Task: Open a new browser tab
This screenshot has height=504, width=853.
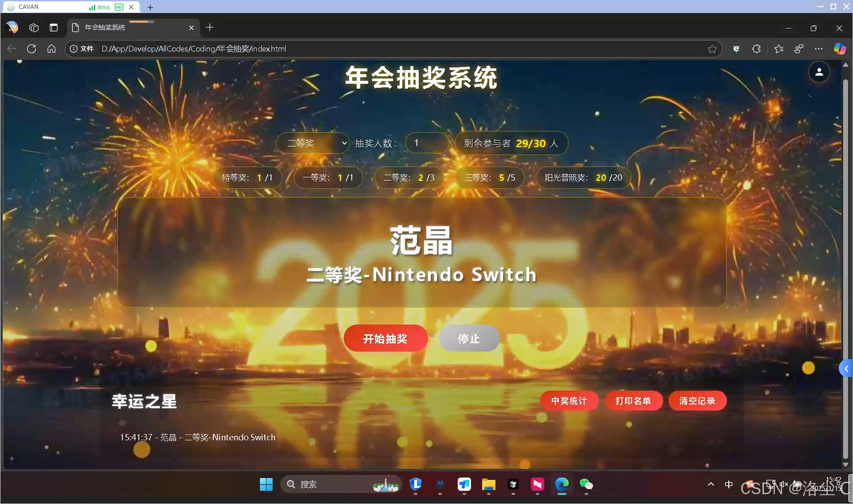Action: 209,28
